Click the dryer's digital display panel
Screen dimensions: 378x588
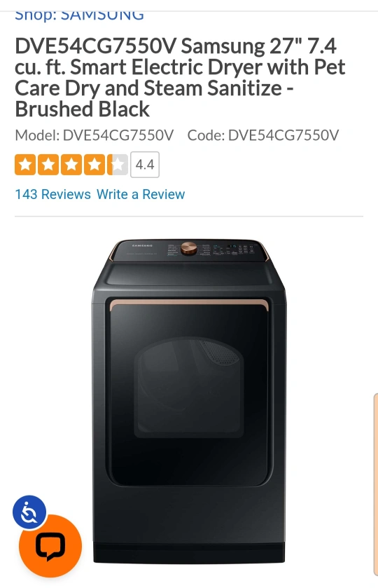click(233, 247)
